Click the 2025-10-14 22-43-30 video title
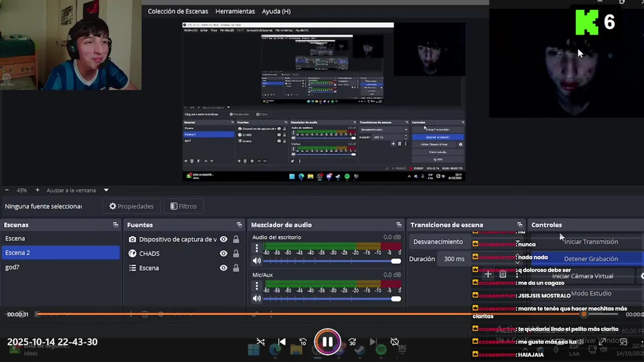Screen dimensions: 644x362 click(x=52, y=342)
